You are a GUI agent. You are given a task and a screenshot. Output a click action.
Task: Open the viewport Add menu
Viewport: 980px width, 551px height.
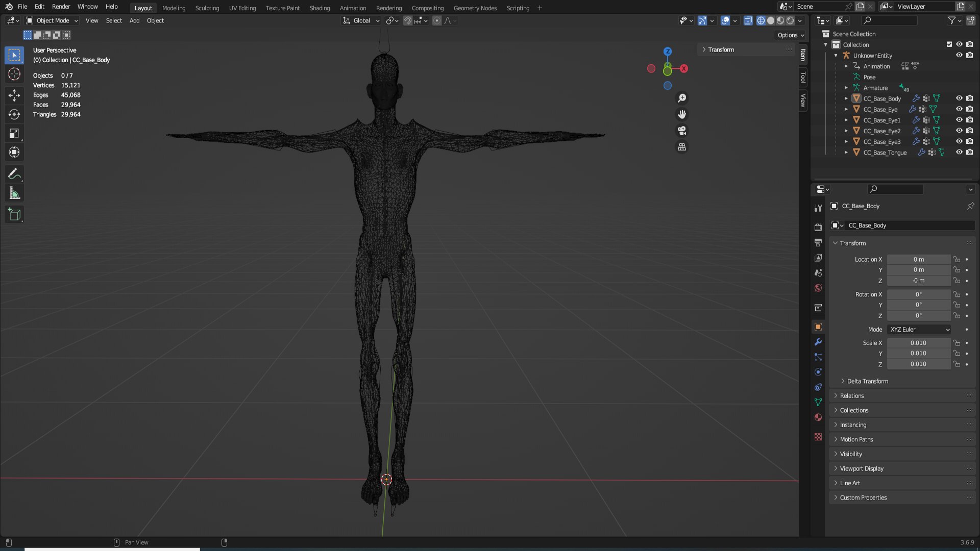click(x=134, y=20)
